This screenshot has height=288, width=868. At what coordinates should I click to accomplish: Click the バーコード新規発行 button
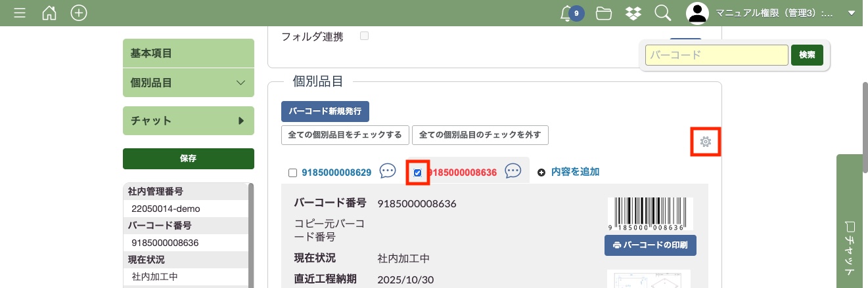(x=325, y=112)
